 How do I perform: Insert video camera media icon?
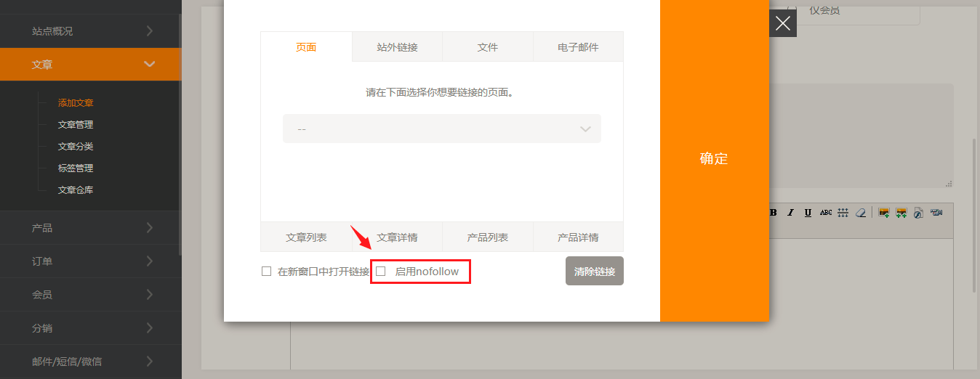click(x=936, y=213)
